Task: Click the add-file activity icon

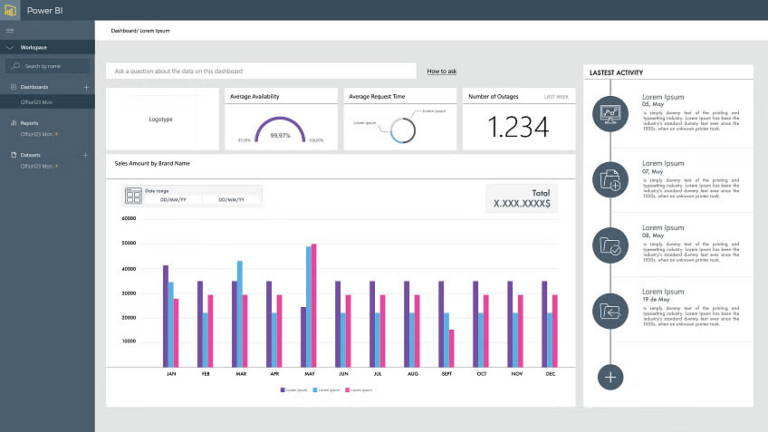Action: tap(610, 180)
